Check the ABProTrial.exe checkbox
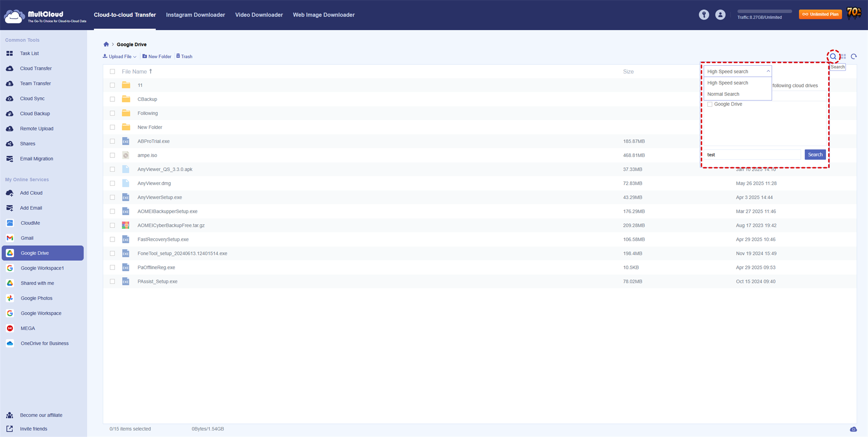This screenshot has height=437, width=868. pyautogui.click(x=112, y=142)
